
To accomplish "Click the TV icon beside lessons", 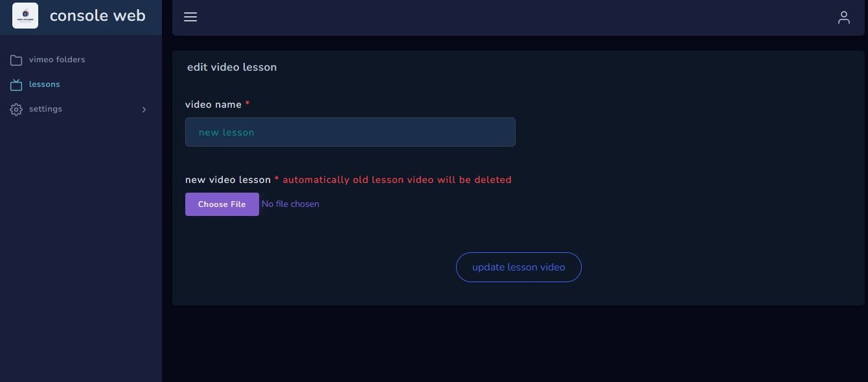I will [x=16, y=85].
